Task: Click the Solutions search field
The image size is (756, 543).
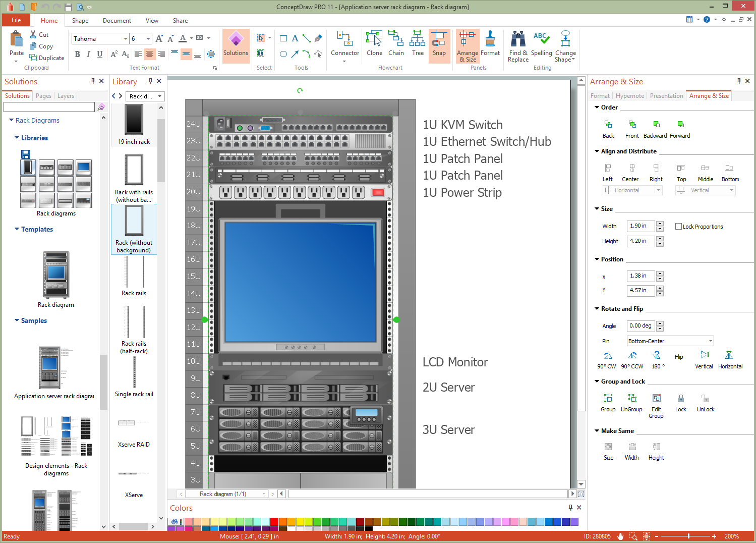Action: click(49, 107)
